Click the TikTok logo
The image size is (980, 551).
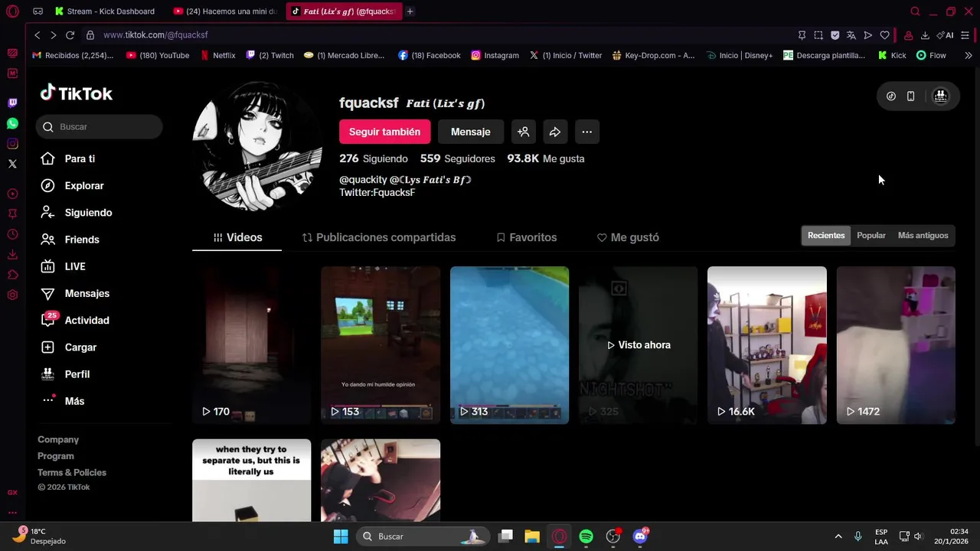(x=77, y=93)
